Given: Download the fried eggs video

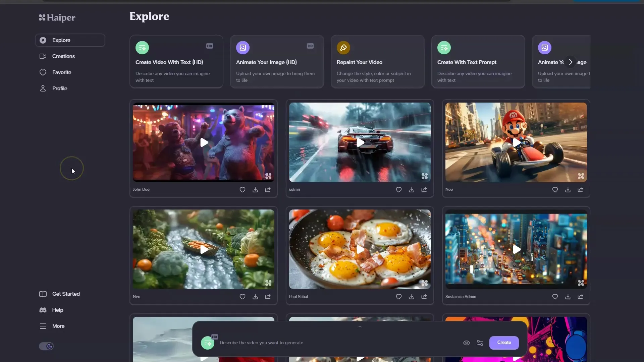Looking at the screenshot, I should click(x=411, y=297).
